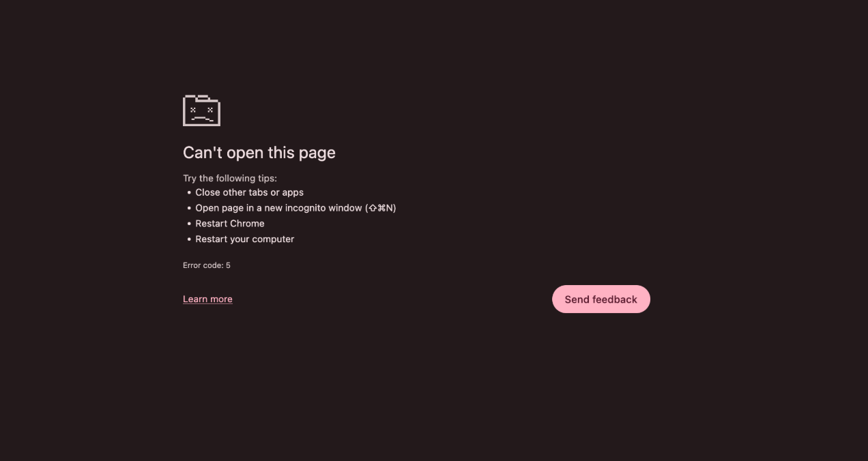
Task: Click the "Try the following tips:" text
Action: [x=230, y=179]
